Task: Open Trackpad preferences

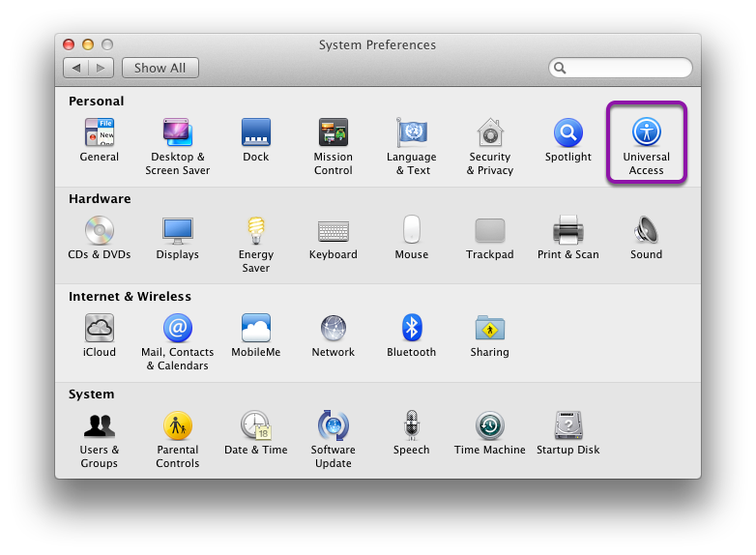Action: (x=490, y=237)
